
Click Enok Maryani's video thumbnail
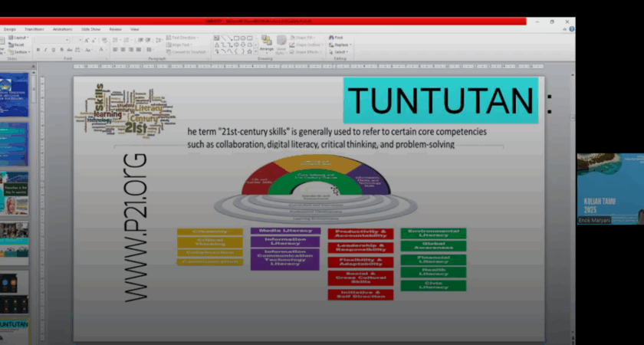tap(610, 189)
